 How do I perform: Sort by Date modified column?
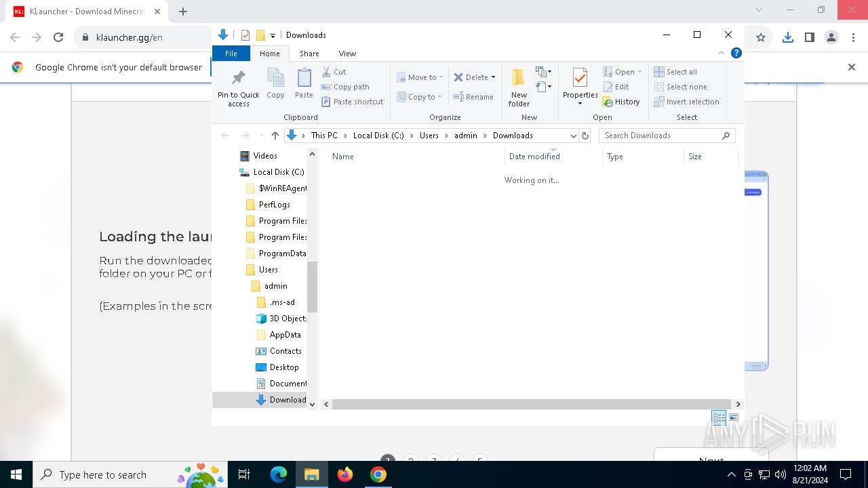553,157
